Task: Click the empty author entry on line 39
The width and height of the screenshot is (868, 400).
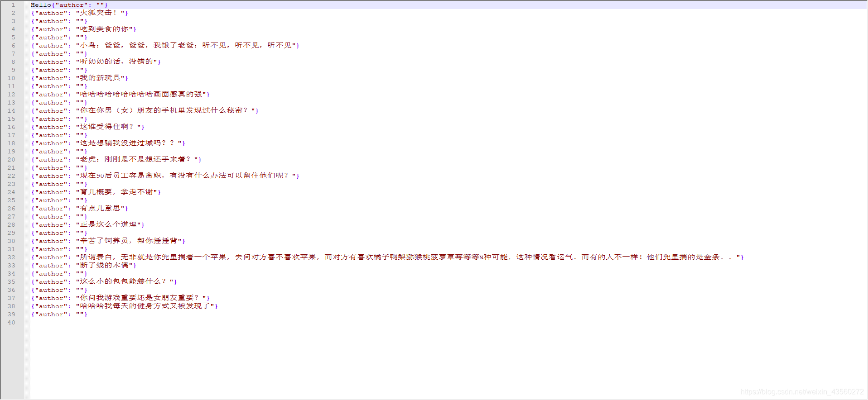Action: (59, 314)
